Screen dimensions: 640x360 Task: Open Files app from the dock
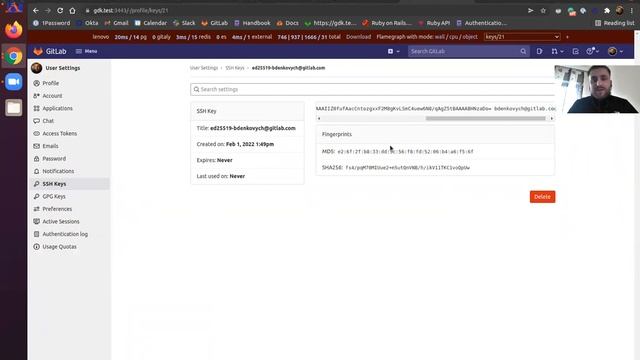coord(13,108)
